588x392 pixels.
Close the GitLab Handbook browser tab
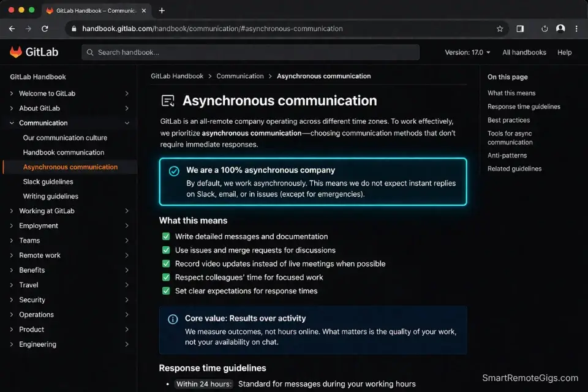pyautogui.click(x=143, y=10)
